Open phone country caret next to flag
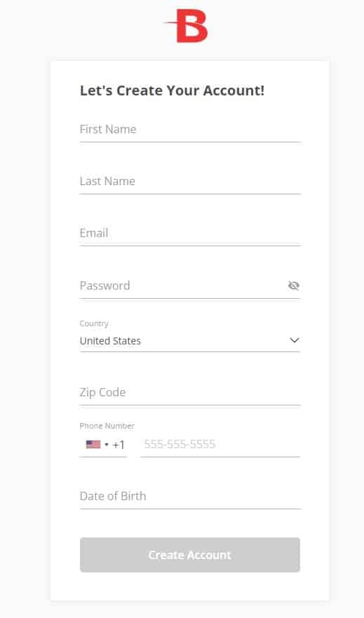 107,445
